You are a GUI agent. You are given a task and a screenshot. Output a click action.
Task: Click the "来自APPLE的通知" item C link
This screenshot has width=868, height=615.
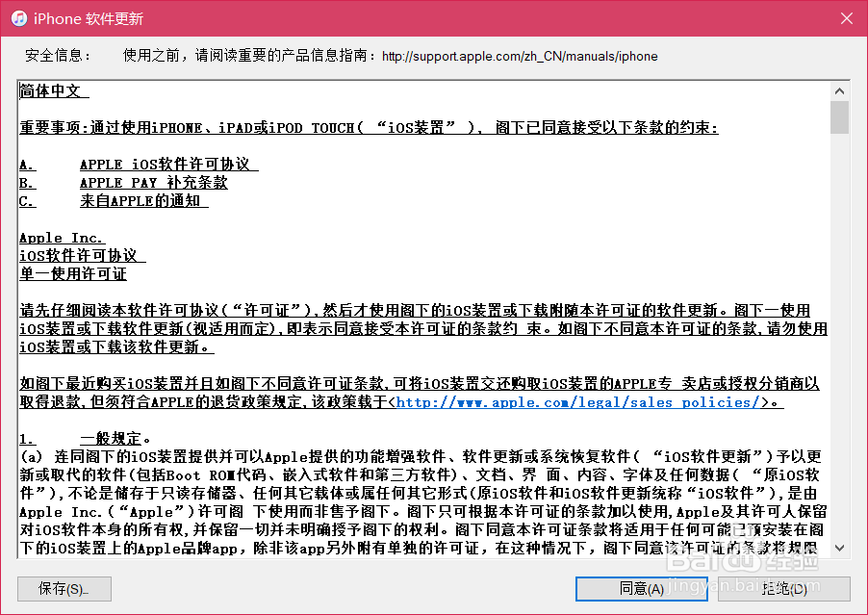143,200
